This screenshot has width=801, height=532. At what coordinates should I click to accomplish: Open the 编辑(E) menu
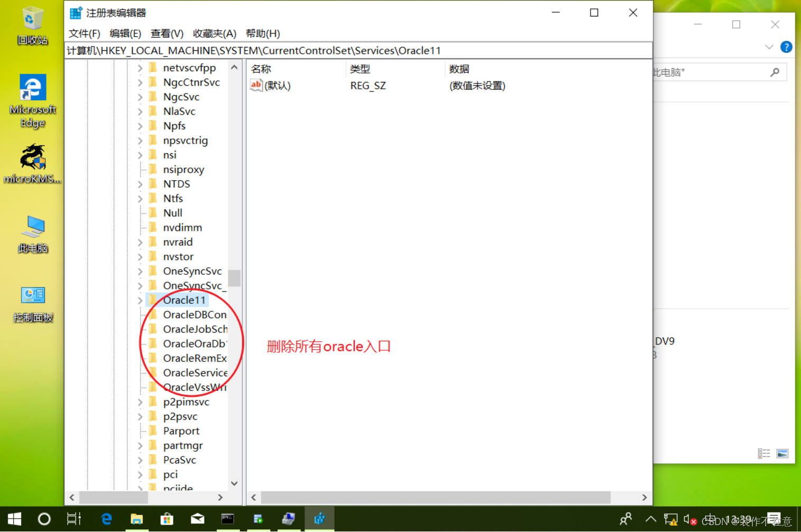tap(125, 33)
